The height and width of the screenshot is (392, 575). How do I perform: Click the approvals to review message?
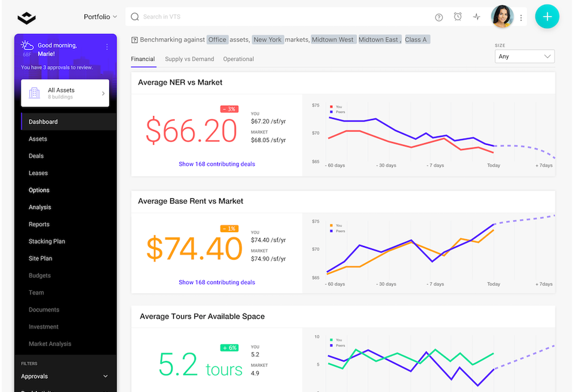coord(57,68)
